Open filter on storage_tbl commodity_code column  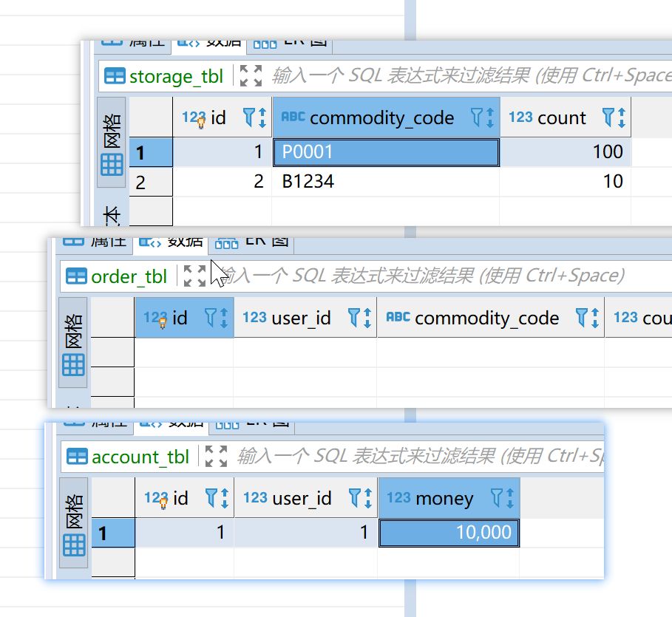pos(477,117)
